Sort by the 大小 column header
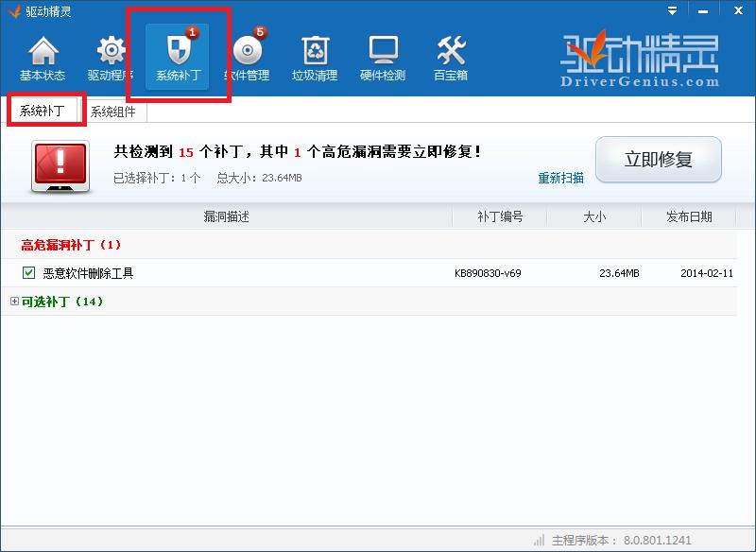This screenshot has width=756, height=552. [594, 216]
